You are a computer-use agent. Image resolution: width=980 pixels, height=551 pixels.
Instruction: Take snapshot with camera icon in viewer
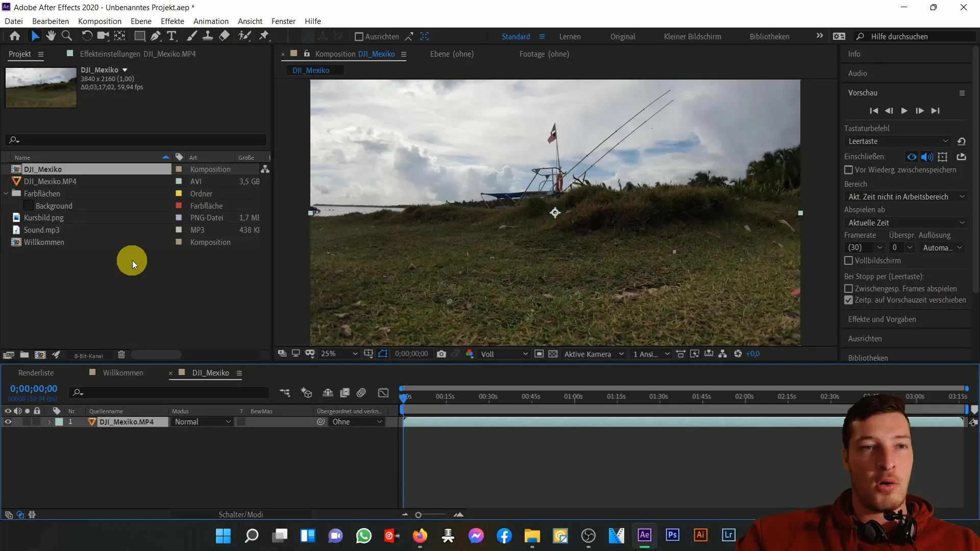(x=442, y=354)
